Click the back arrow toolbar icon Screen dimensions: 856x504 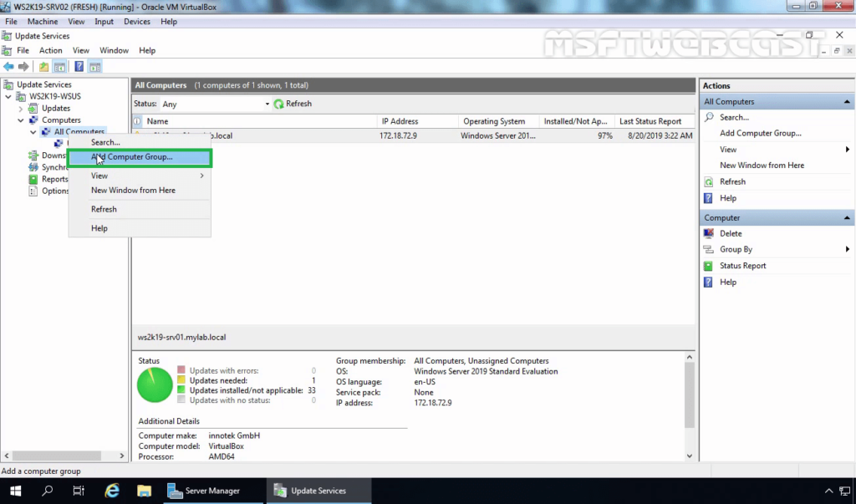point(8,67)
